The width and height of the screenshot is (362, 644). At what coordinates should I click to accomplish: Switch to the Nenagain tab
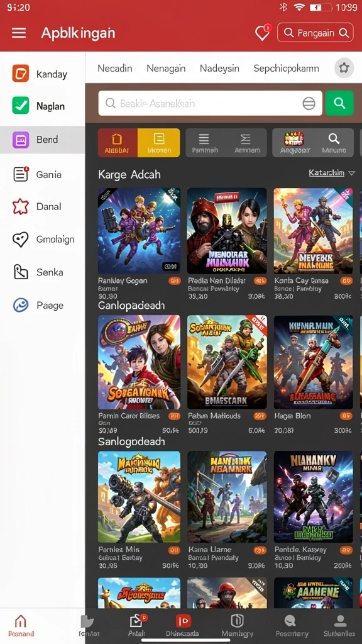coord(166,68)
